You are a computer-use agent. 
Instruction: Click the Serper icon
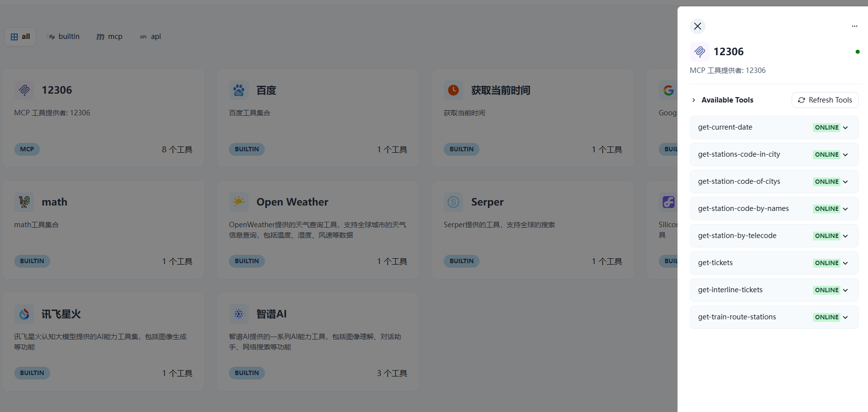pyautogui.click(x=453, y=202)
